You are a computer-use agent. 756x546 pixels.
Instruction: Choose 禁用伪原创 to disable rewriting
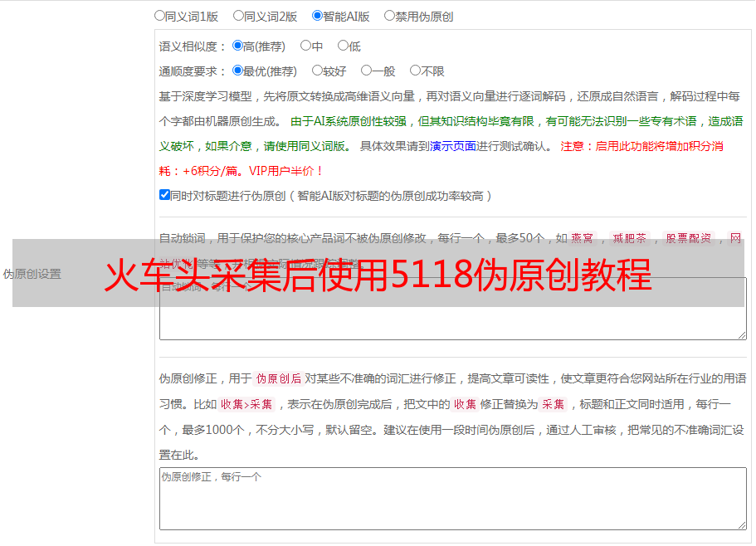390,16
